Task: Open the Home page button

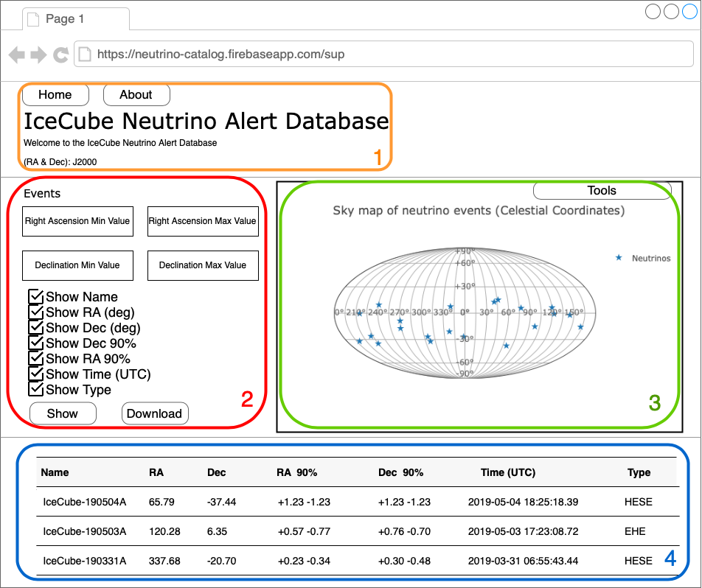Action: (55, 95)
